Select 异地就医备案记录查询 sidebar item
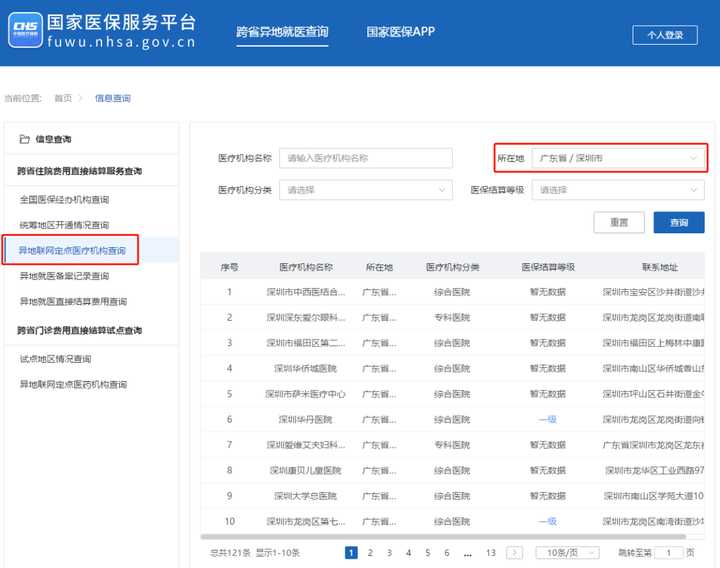The image size is (720, 568). 64,276
